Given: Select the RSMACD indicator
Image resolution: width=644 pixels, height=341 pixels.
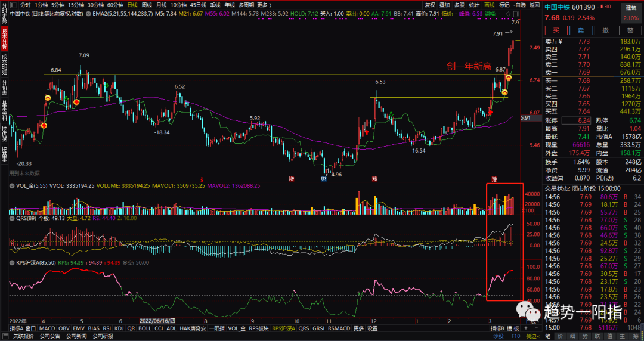Looking at the screenshot, I should [339, 328].
